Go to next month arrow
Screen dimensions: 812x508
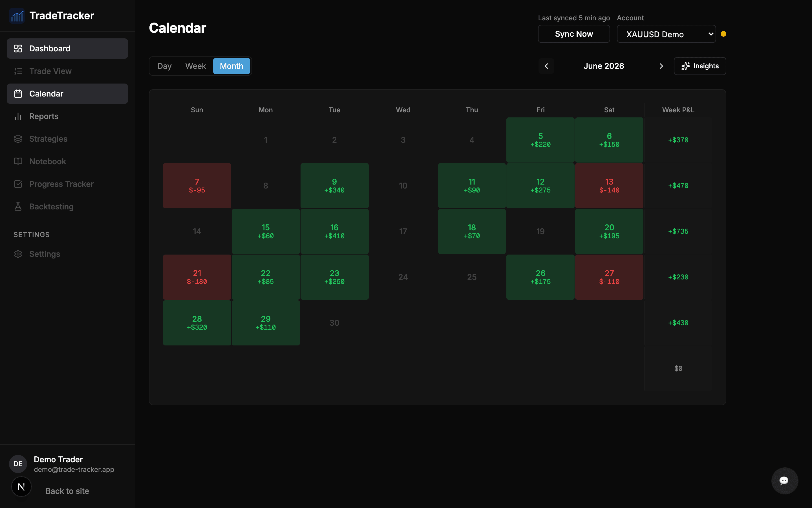[x=661, y=66]
